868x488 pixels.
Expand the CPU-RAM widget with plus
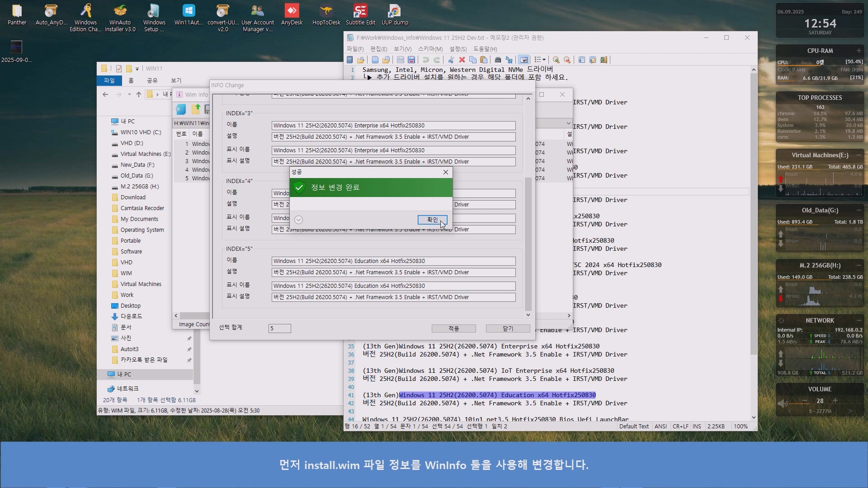[x=859, y=51]
